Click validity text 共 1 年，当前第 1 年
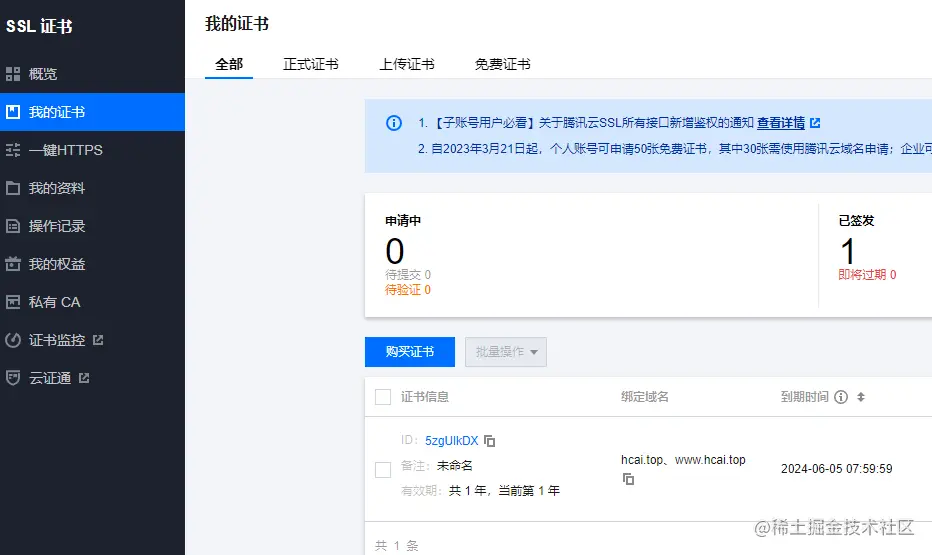932x555 pixels. click(504, 491)
